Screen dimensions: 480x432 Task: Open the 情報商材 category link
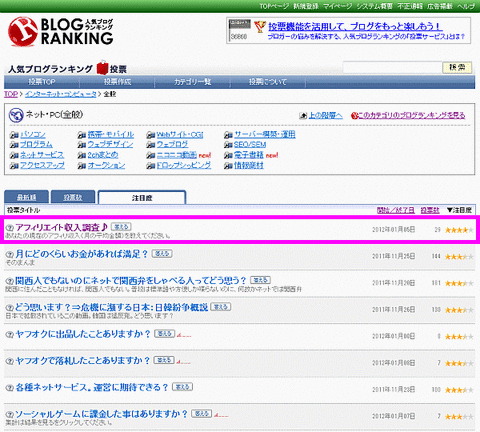pos(249,166)
